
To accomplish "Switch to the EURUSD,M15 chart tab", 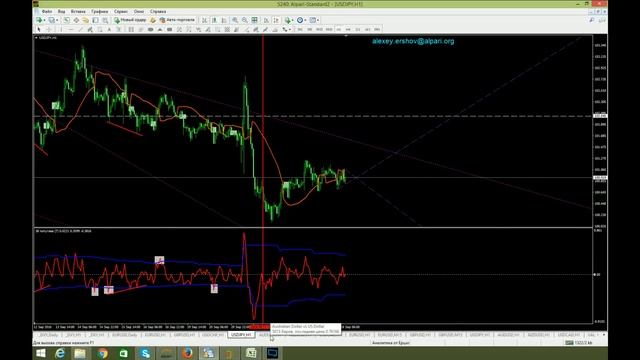I will tap(390, 335).
